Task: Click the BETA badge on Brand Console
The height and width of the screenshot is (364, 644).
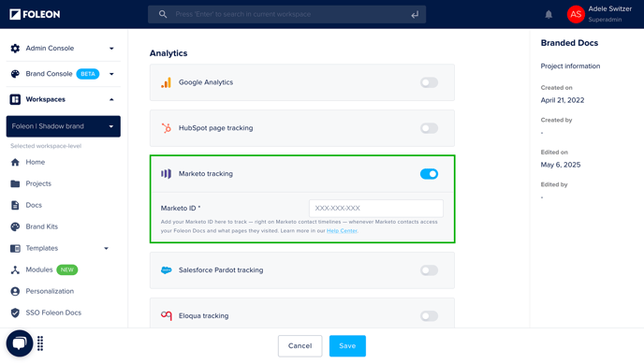Action: tap(87, 74)
